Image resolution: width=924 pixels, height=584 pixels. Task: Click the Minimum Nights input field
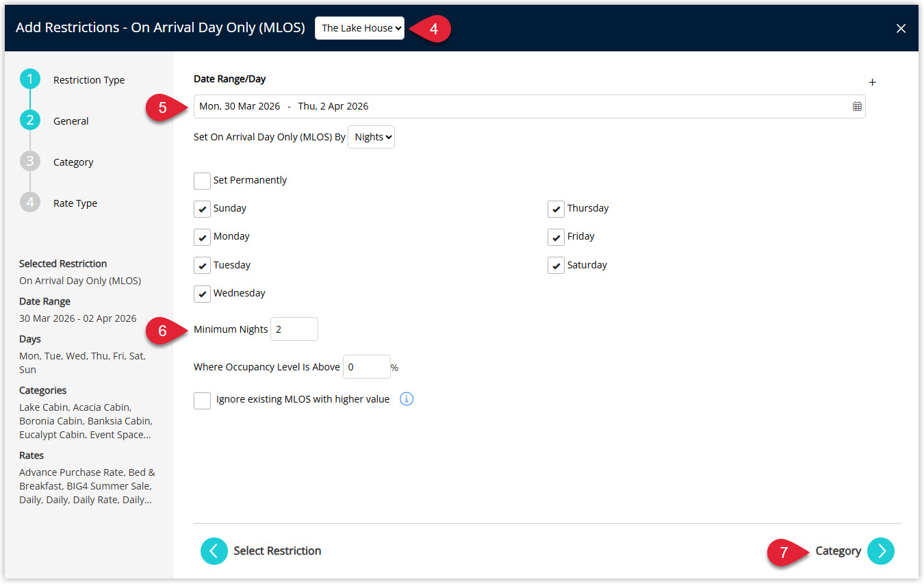[294, 329]
